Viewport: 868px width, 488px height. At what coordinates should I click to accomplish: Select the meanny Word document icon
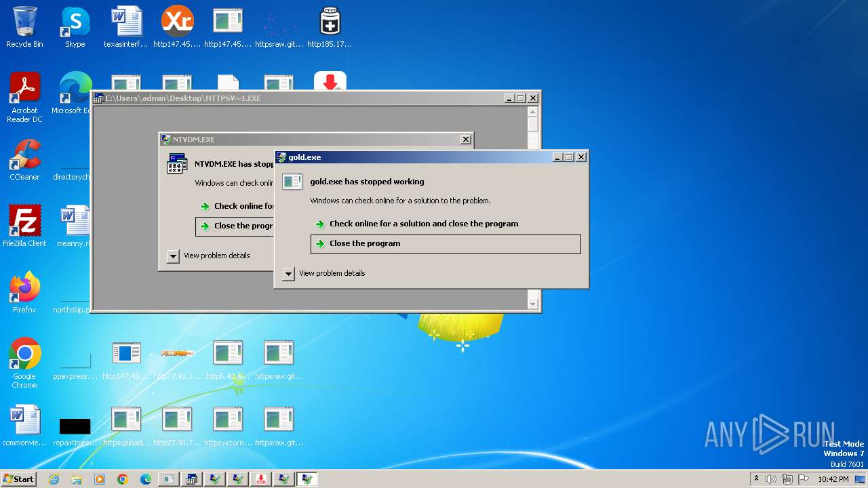(75, 226)
